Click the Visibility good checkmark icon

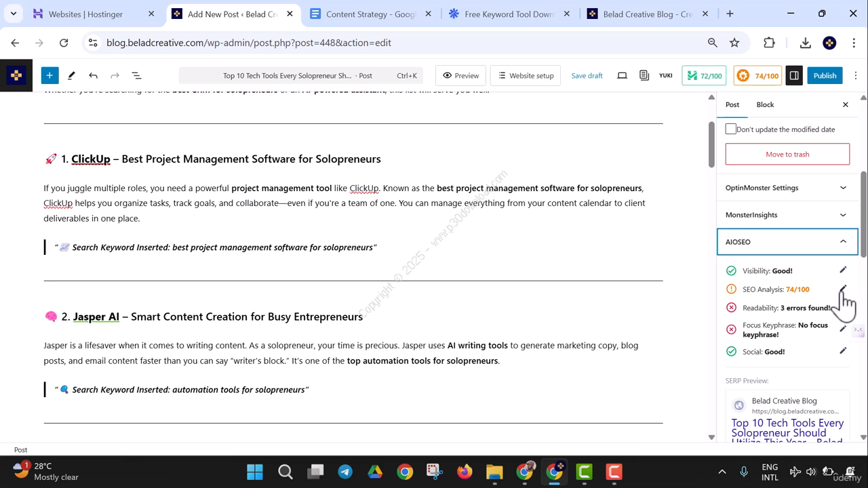click(x=731, y=270)
